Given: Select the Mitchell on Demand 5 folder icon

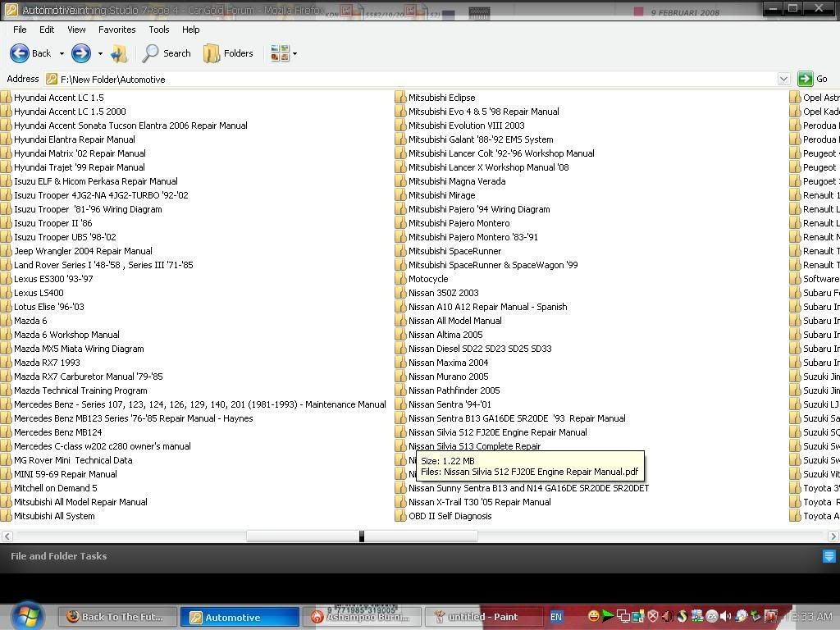Looking at the screenshot, I should click(x=6, y=488).
